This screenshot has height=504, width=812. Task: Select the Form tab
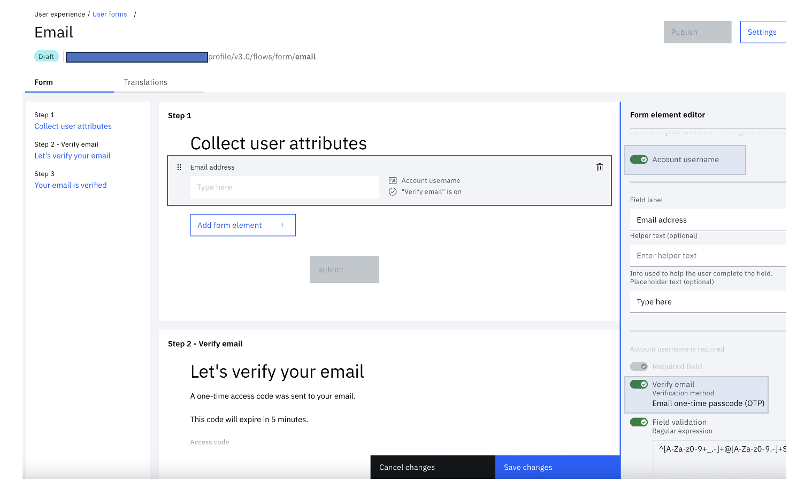tap(70, 82)
